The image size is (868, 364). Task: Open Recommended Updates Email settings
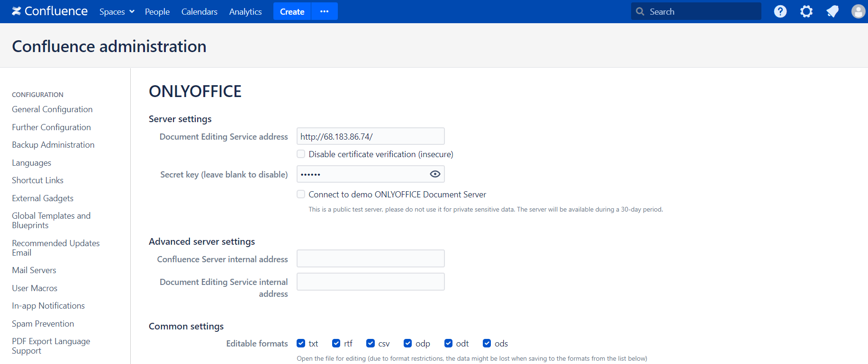(56, 248)
